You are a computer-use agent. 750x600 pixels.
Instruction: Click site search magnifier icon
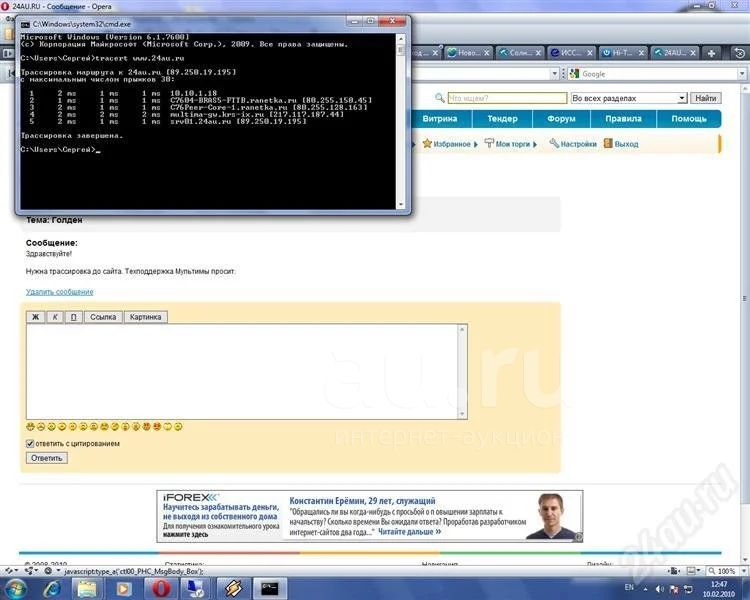[440, 98]
